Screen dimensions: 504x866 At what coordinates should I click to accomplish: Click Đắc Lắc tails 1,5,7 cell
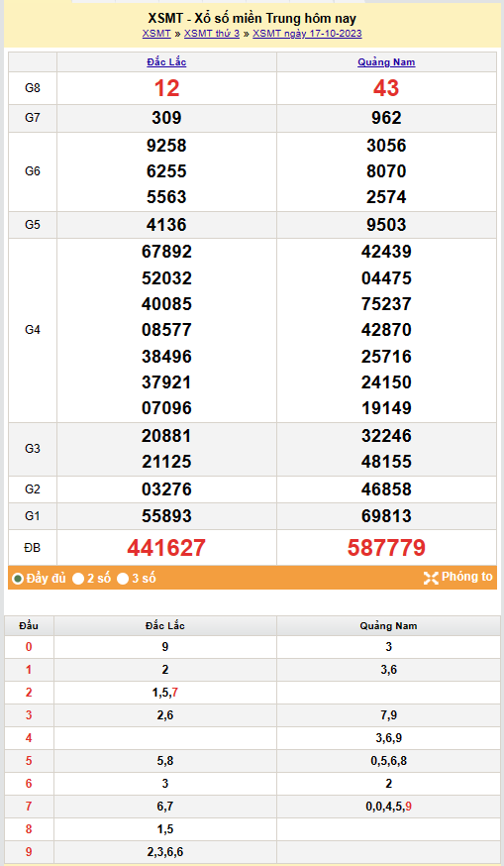pos(165,693)
